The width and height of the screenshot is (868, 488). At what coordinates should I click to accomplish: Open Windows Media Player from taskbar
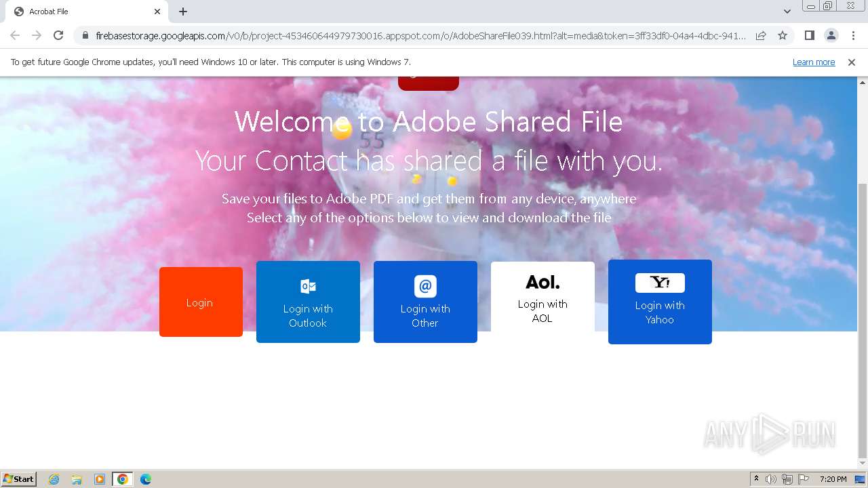(100, 479)
